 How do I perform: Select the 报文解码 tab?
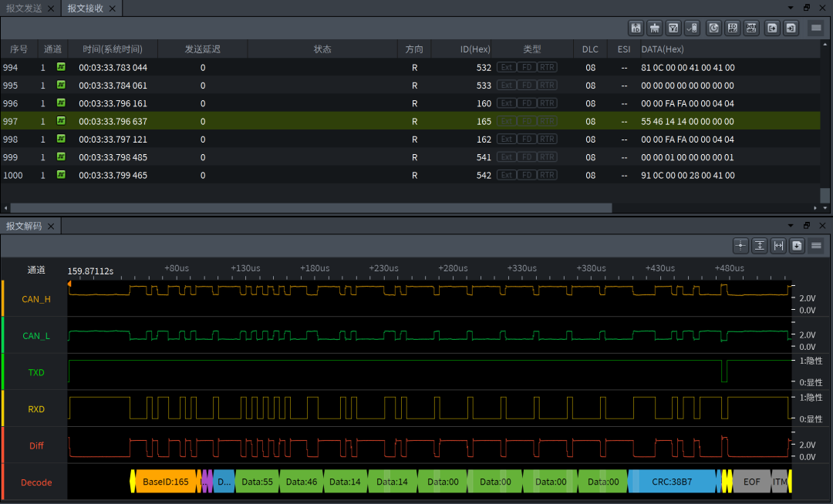[25, 226]
